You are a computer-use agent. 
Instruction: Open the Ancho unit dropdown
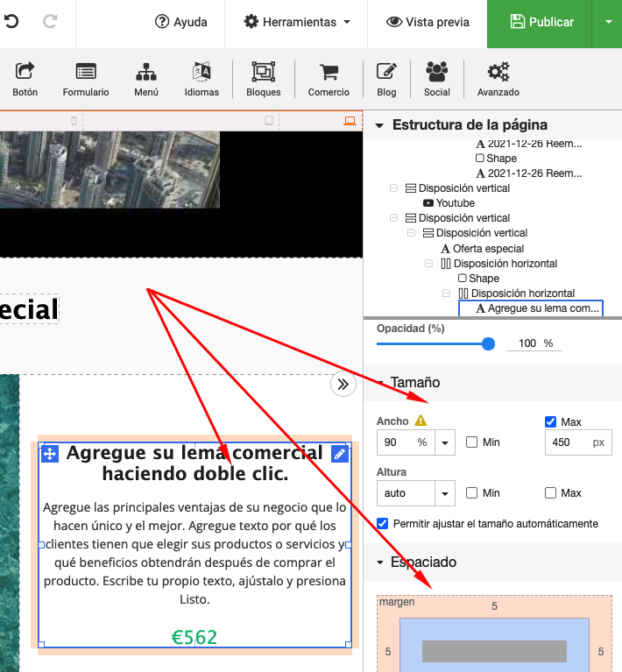[x=445, y=443]
